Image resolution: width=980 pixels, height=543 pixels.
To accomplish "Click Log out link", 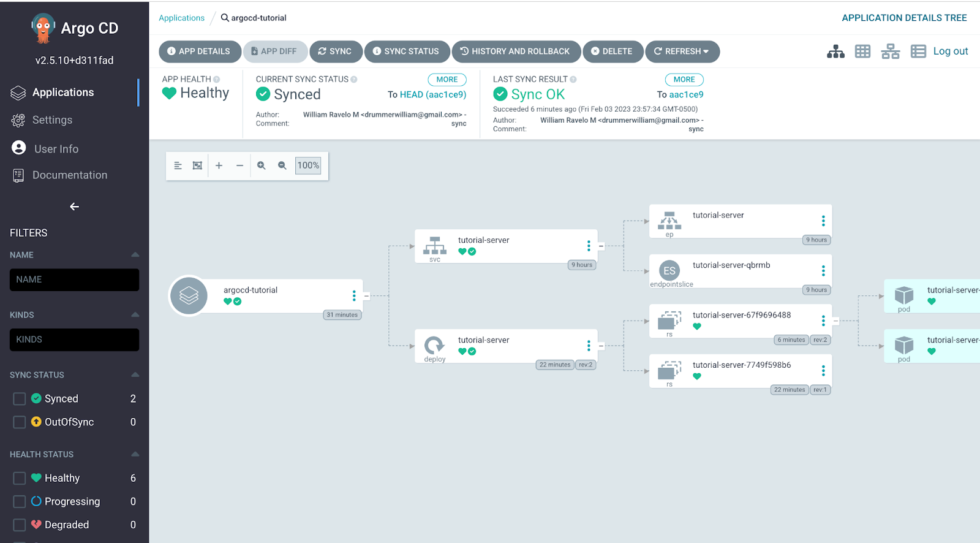I will point(951,51).
